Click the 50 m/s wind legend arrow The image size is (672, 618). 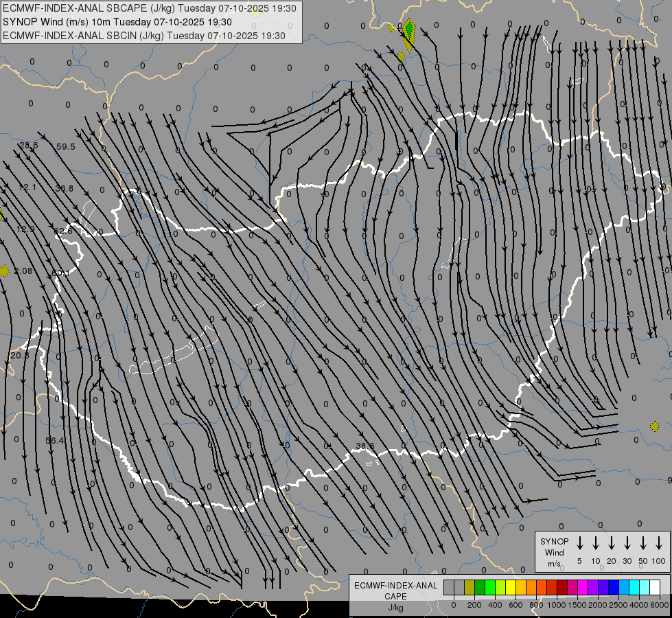coord(643,543)
